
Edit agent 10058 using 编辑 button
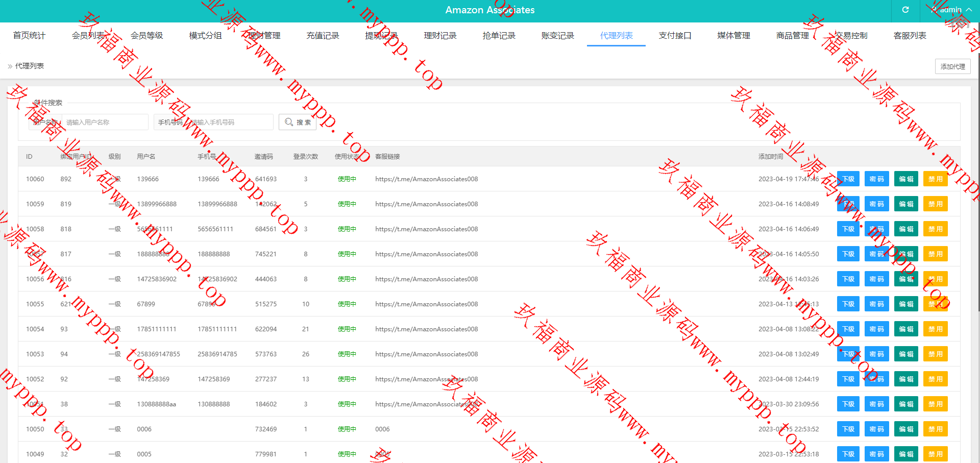coord(906,229)
